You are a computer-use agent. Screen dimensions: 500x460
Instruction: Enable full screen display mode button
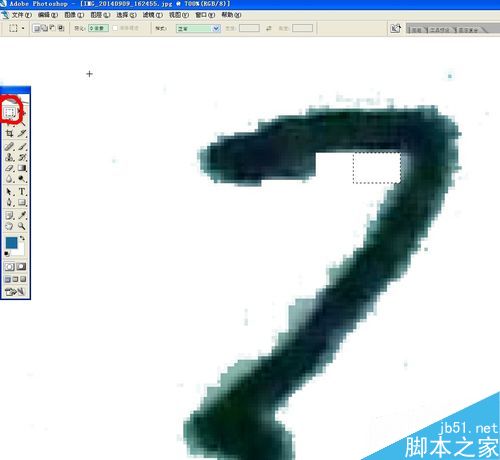[23, 279]
